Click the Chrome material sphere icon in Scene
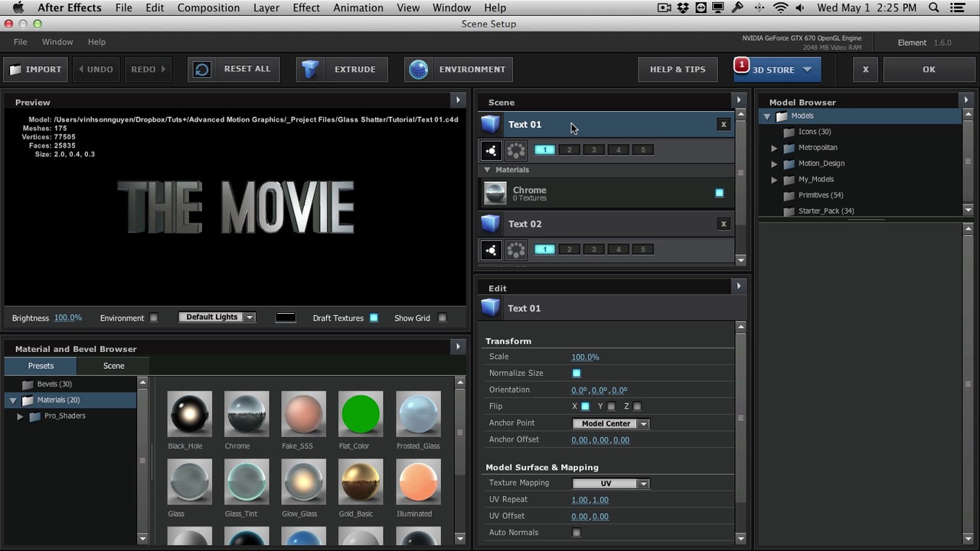The height and width of the screenshot is (551, 980). 495,193
